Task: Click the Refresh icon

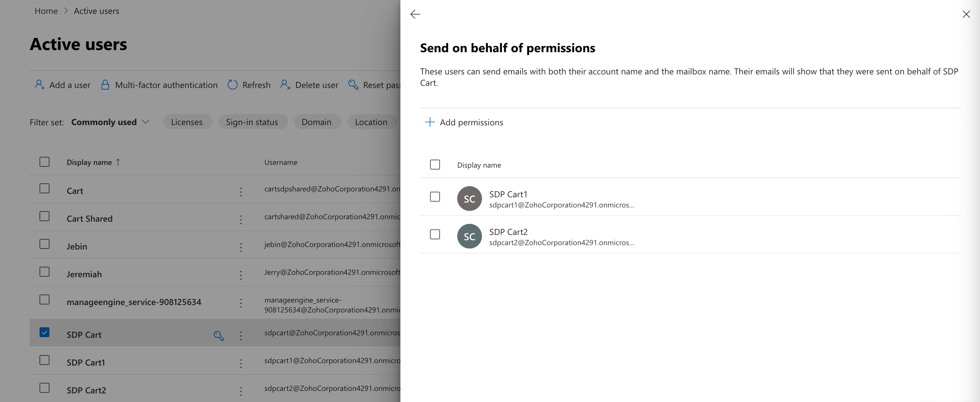Action: click(x=232, y=85)
